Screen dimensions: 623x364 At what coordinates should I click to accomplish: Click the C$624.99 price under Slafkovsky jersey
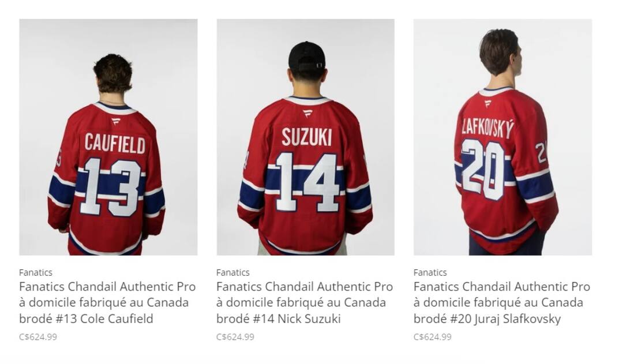(433, 337)
